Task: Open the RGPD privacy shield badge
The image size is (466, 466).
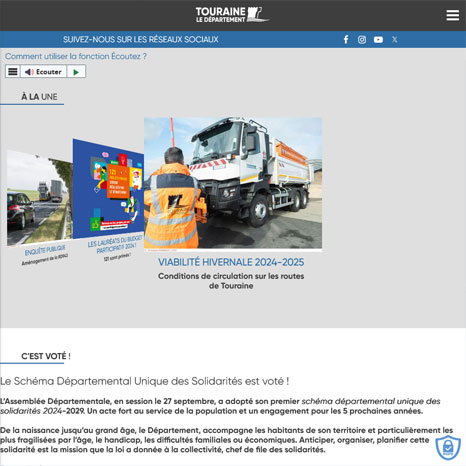Action: (x=448, y=447)
